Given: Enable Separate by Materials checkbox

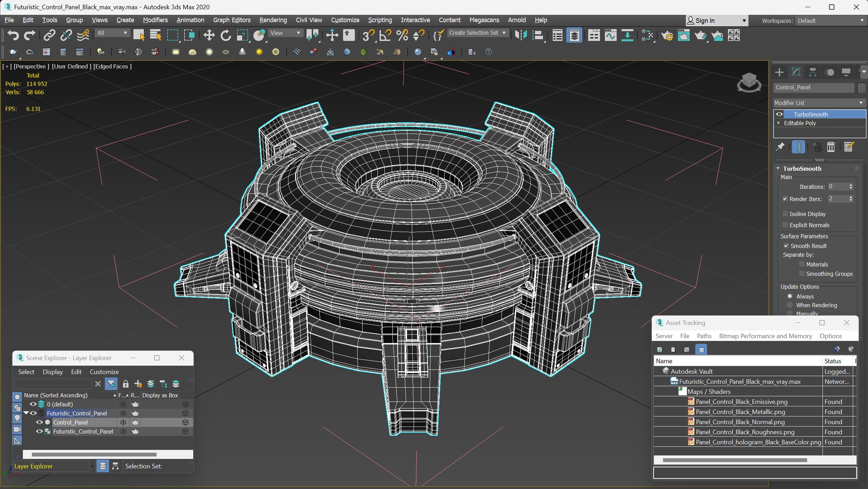Looking at the screenshot, I should [802, 264].
